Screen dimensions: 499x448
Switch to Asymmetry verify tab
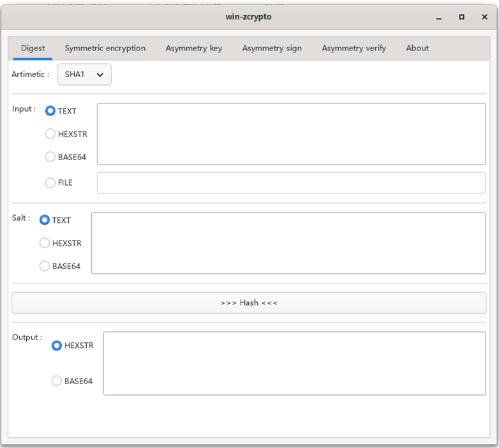(x=354, y=48)
